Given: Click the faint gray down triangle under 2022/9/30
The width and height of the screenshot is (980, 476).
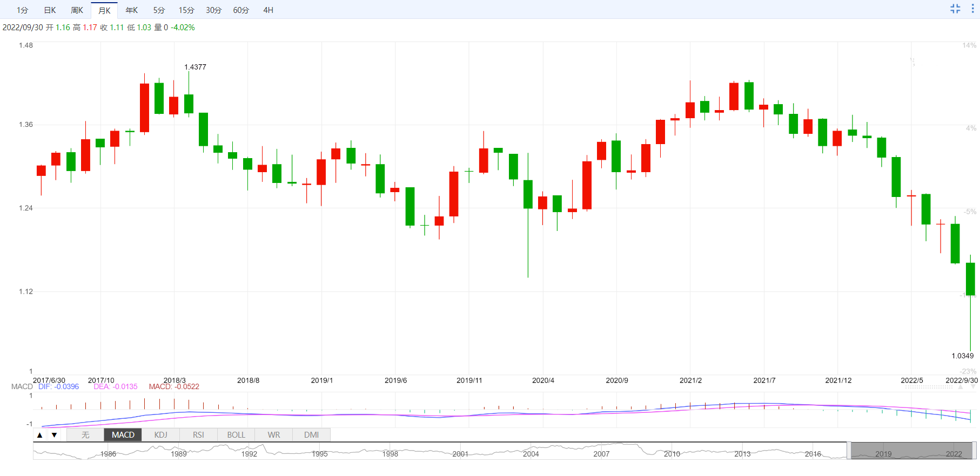Looking at the screenshot, I should [x=974, y=387].
